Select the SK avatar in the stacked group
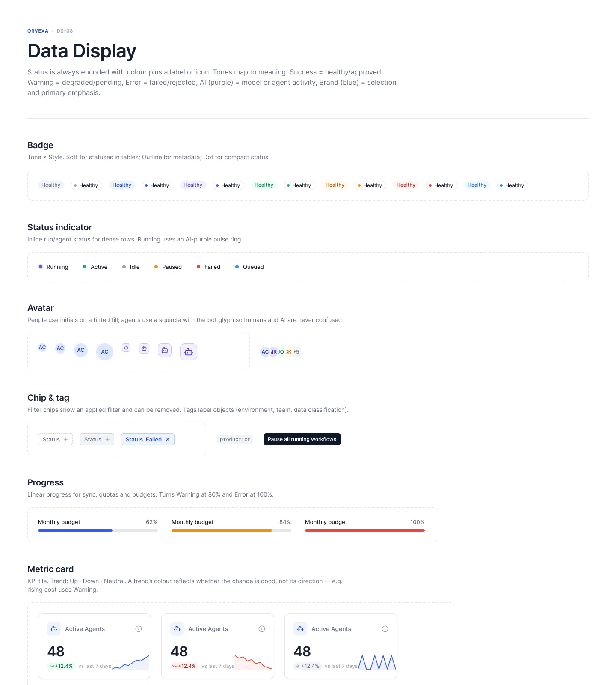The width and height of the screenshot is (616, 685). 289,352
